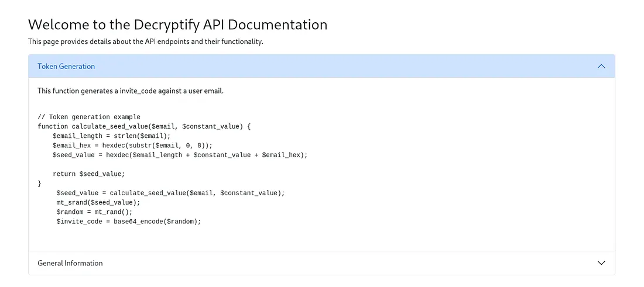This screenshot has height=287, width=644.
Task: Click the calculate_seed_value function declaration line
Action: [x=144, y=126]
